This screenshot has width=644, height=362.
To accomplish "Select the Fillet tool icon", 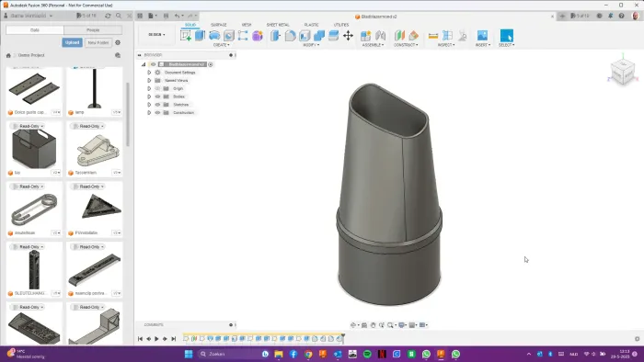I will point(290,36).
